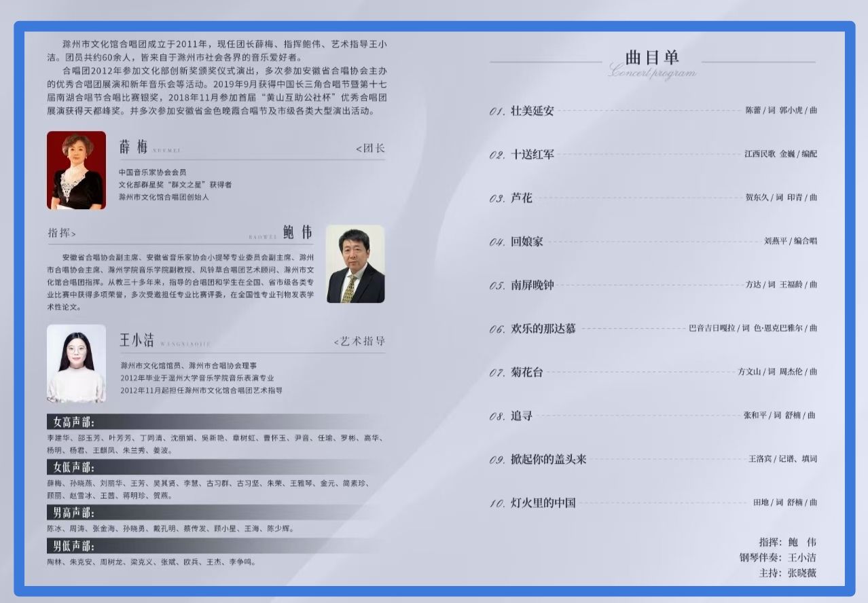Click the large name heading 鲍伟
This screenshot has width=868, height=603.
[x=297, y=232]
